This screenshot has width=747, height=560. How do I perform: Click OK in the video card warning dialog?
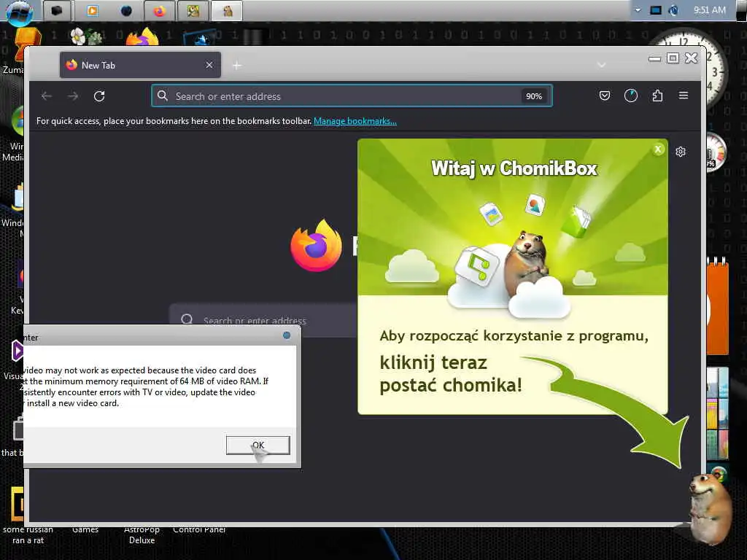(258, 446)
